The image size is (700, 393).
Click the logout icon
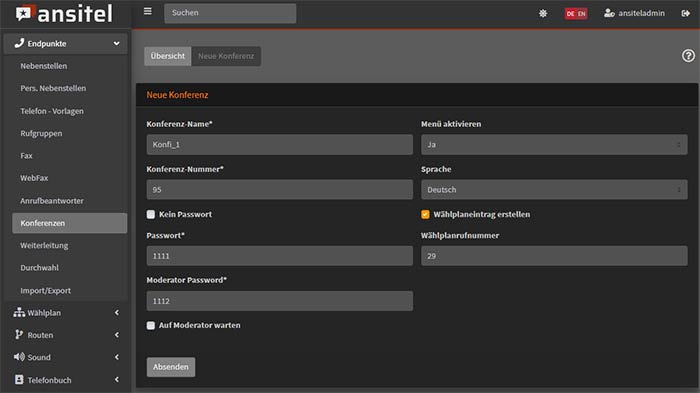685,13
